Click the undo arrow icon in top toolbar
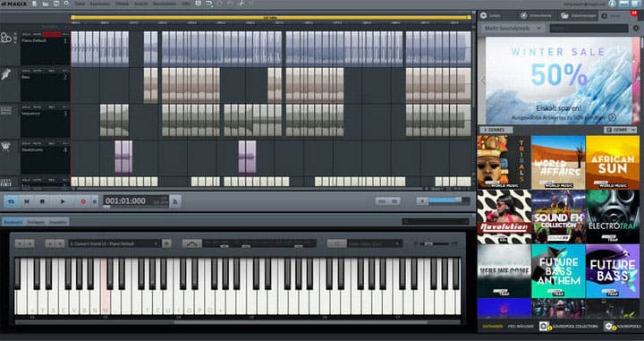This screenshot has width=644, height=341. coord(209,4)
